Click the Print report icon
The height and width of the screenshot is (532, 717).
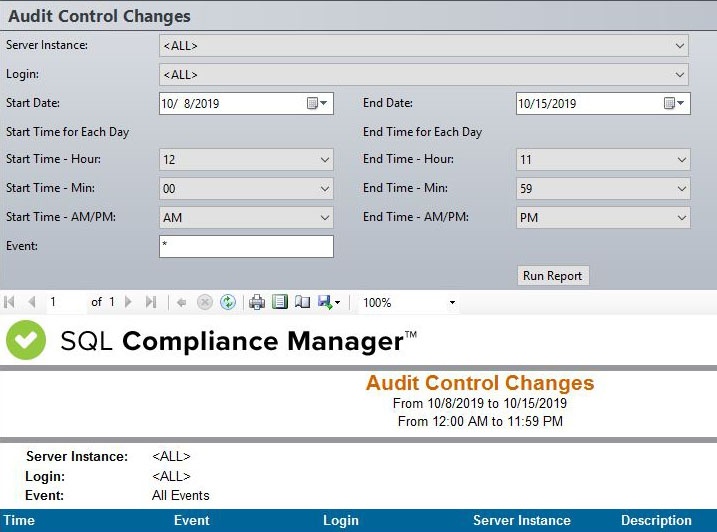point(257,302)
